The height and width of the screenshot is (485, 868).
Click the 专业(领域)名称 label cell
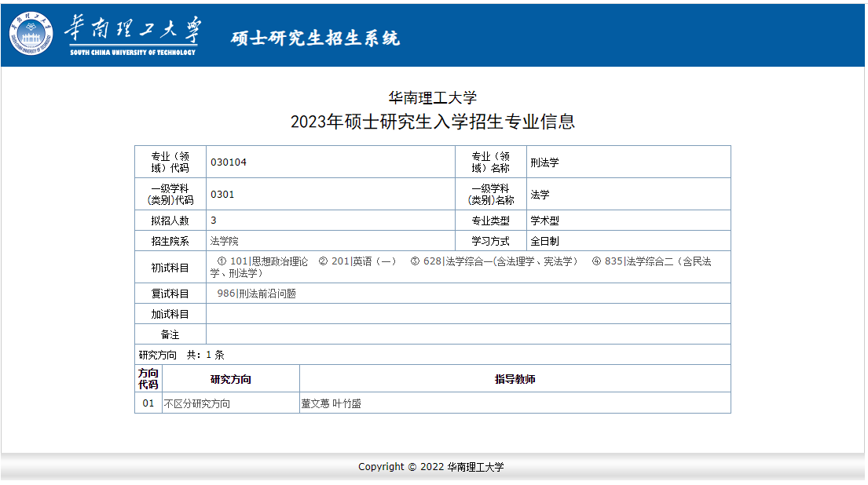[x=490, y=162]
